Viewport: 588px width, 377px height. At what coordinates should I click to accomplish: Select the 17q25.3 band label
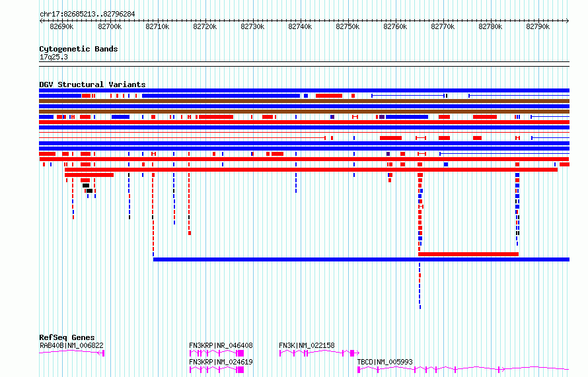click(54, 57)
